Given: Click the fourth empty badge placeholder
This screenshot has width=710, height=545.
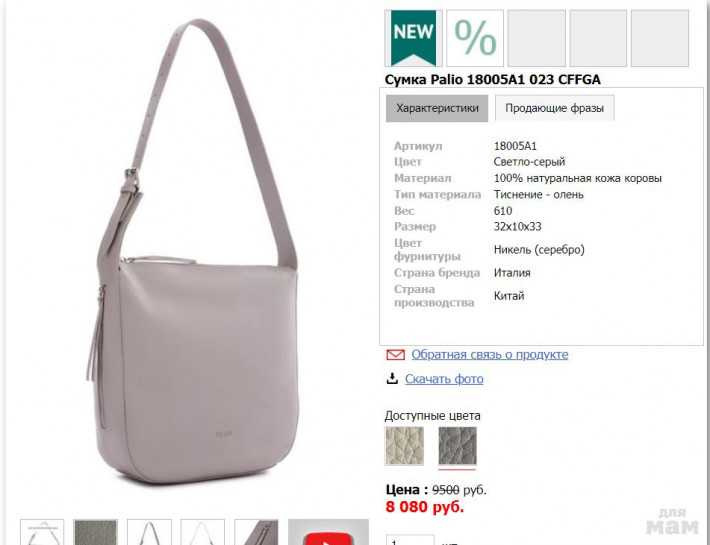Looking at the screenshot, I should (x=598, y=38).
